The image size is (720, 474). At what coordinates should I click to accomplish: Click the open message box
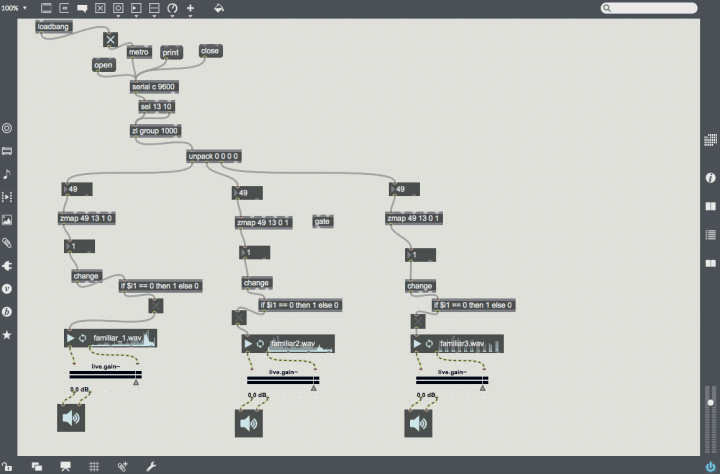coord(103,65)
